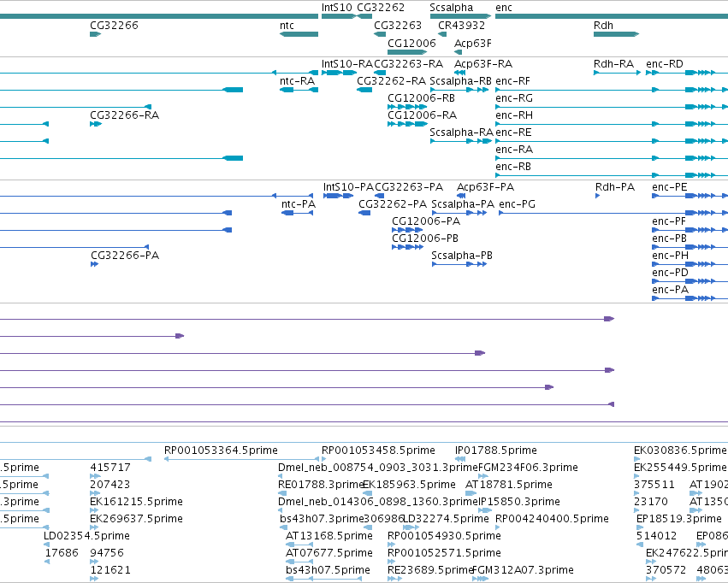Select the IntS10 gene label
728x583 pixels.
[336, 8]
